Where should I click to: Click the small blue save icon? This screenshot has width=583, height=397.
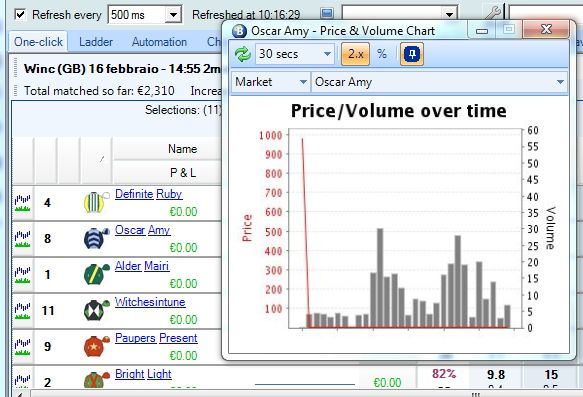pos(327,14)
